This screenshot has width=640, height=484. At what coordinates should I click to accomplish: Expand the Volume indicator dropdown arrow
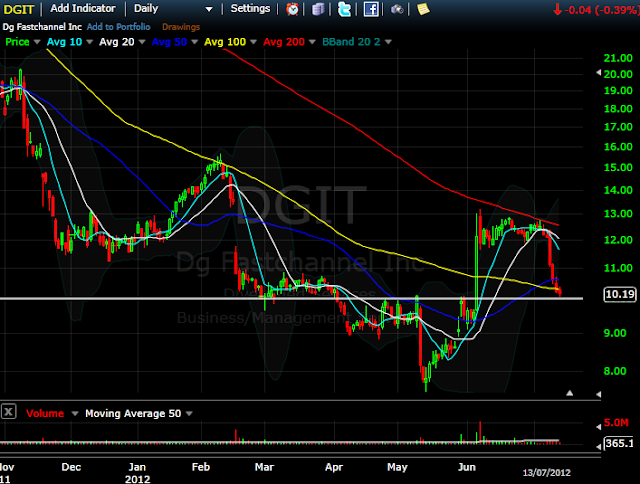75,414
